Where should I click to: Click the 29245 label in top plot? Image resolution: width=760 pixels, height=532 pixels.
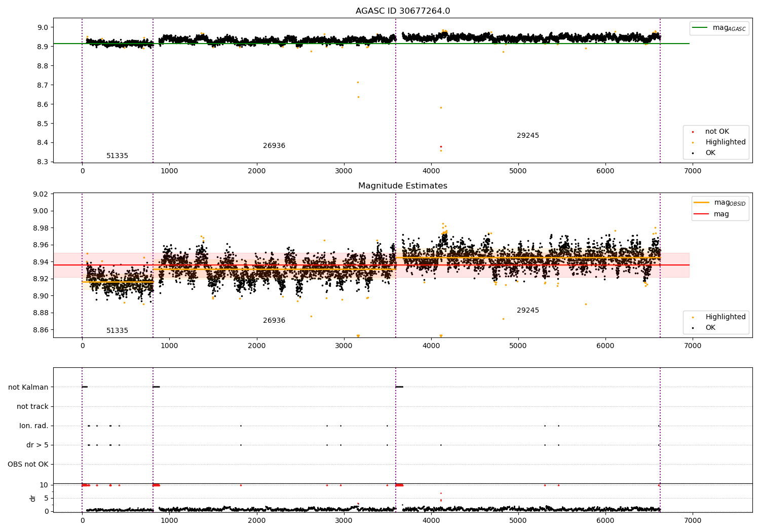pos(528,136)
